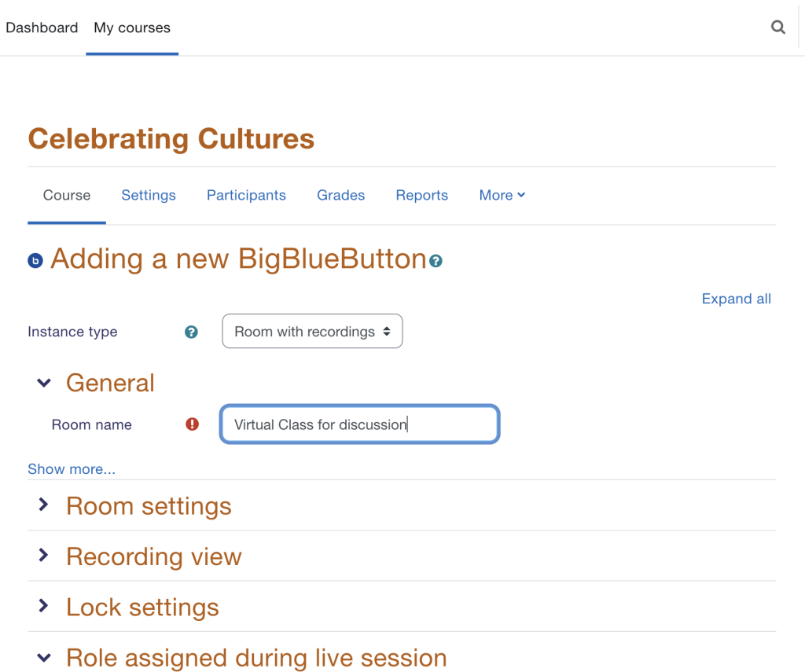Expand the Lock settings section

pyautogui.click(x=44, y=606)
